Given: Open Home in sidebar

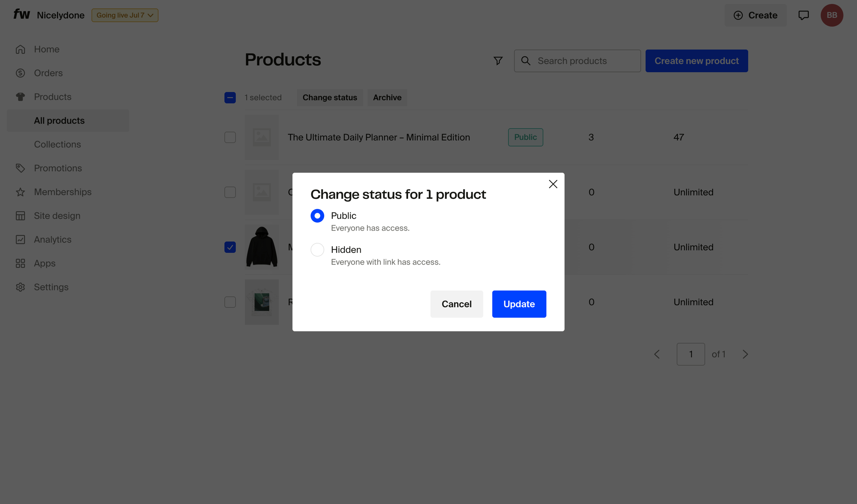Looking at the screenshot, I should point(68,49).
